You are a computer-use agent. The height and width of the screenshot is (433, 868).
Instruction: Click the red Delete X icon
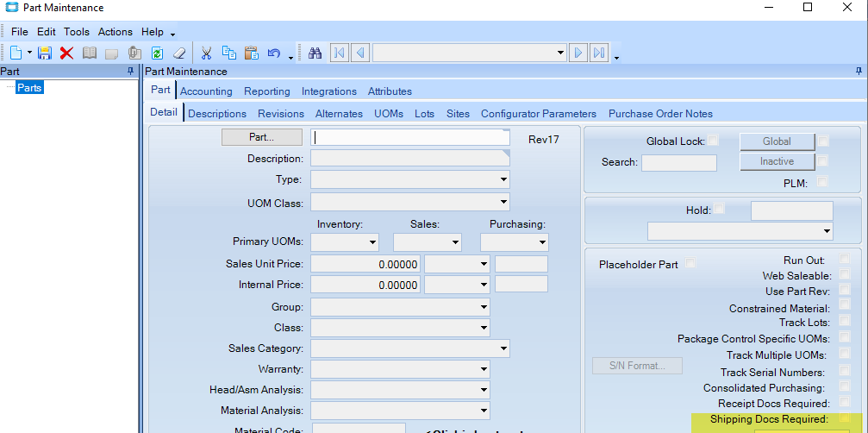[66, 53]
